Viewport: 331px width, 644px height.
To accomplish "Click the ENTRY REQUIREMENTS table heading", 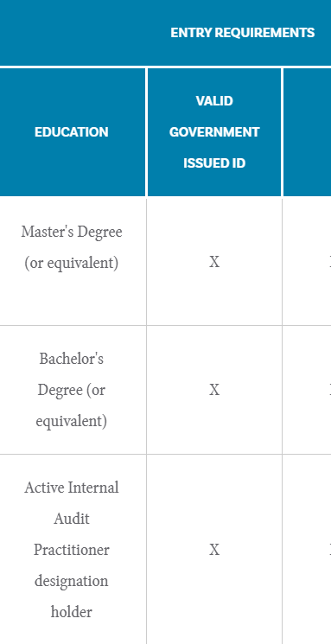I will pos(242,33).
